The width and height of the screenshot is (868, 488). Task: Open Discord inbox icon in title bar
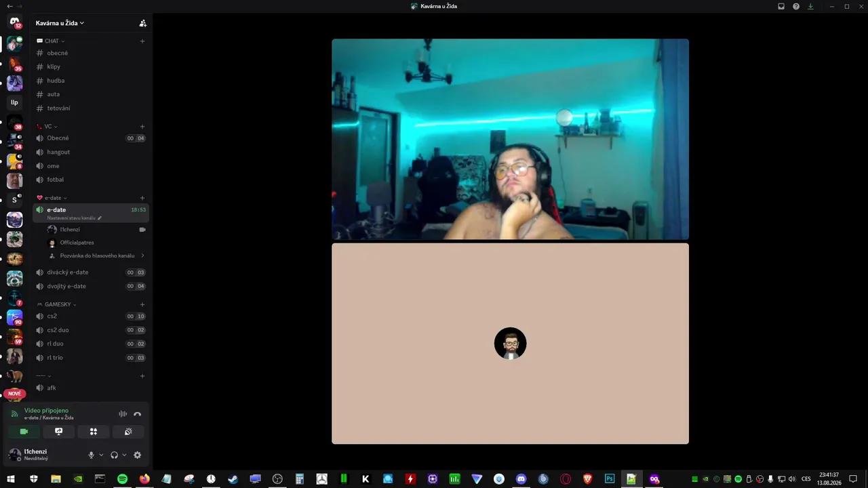point(781,6)
